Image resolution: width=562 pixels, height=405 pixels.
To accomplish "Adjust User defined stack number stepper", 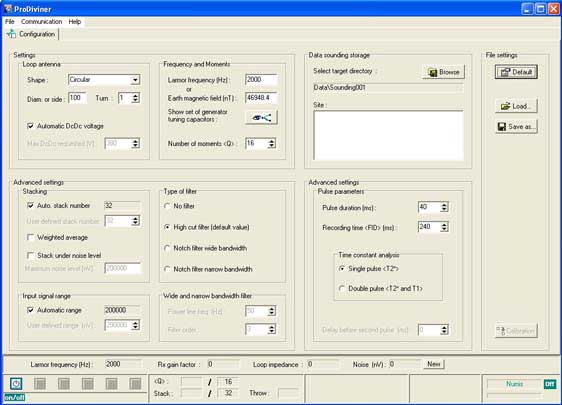I will point(135,221).
